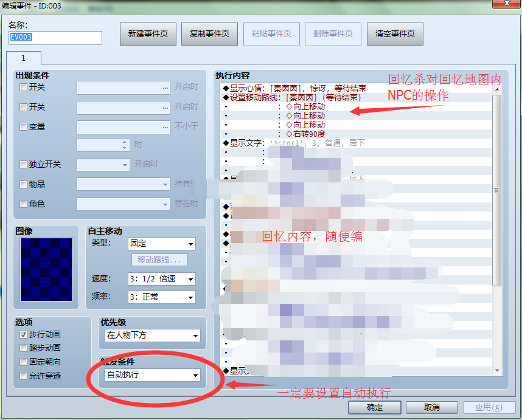Select the 右转90度 line
The image size is (522, 420).
point(356,134)
